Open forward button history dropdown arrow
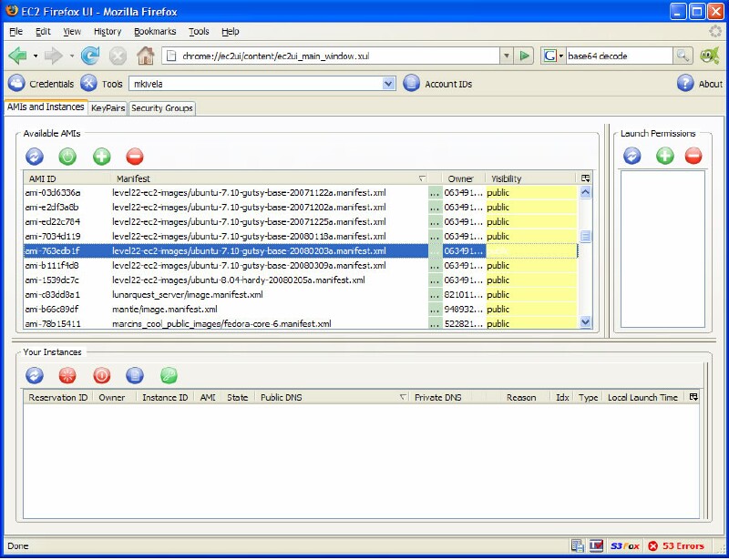Screen dimensions: 729x560 [72, 56]
